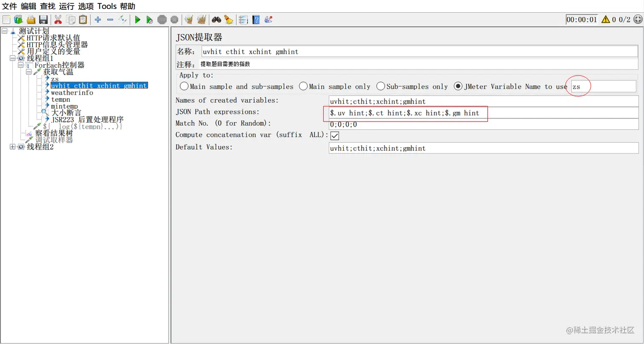This screenshot has height=344, width=644.
Task: Click the Default Values input field
Action: coord(484,148)
